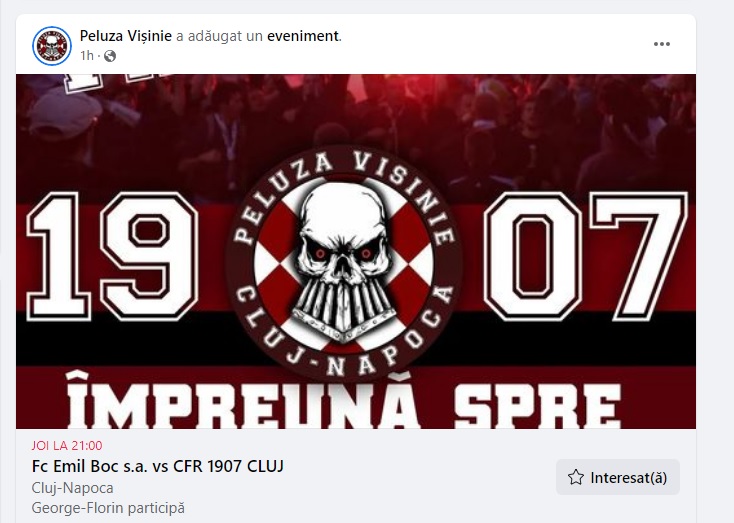Click the '1h' post timestamp
734x523 pixels.
tap(87, 56)
